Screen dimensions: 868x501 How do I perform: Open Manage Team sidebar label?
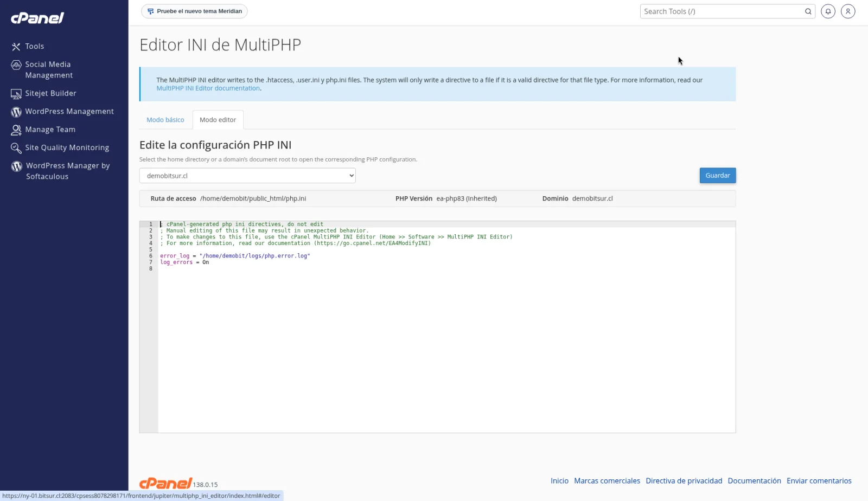pyautogui.click(x=50, y=130)
